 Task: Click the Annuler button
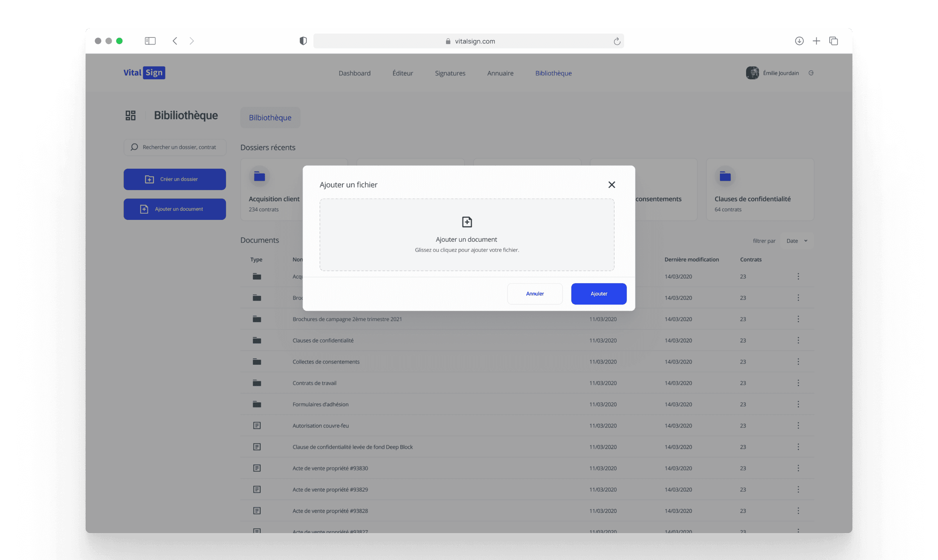coord(534,294)
